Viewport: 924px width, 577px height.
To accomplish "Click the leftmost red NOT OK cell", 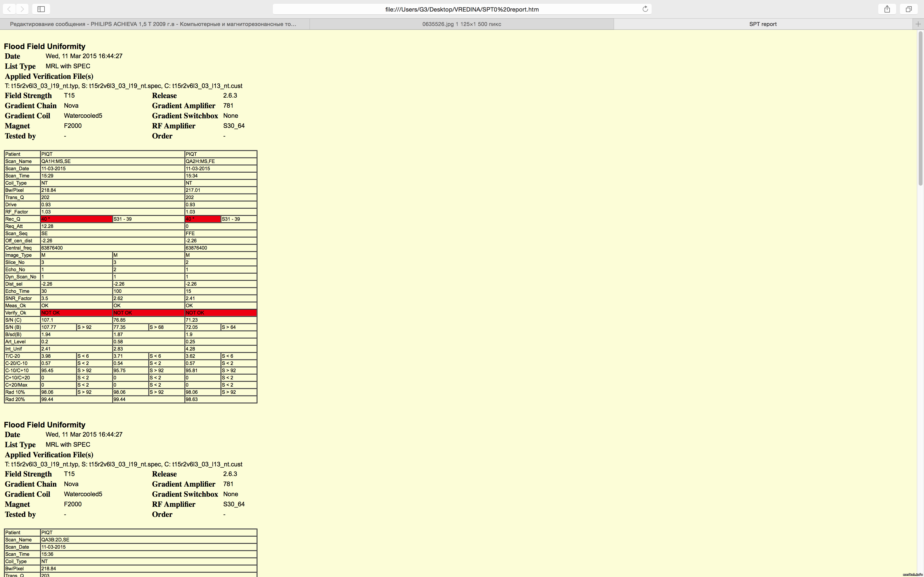I will (76, 313).
